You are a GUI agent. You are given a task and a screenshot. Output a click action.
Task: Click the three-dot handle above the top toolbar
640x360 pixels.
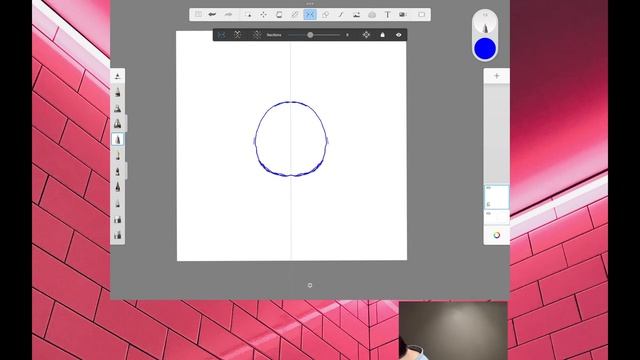tap(310, 4)
